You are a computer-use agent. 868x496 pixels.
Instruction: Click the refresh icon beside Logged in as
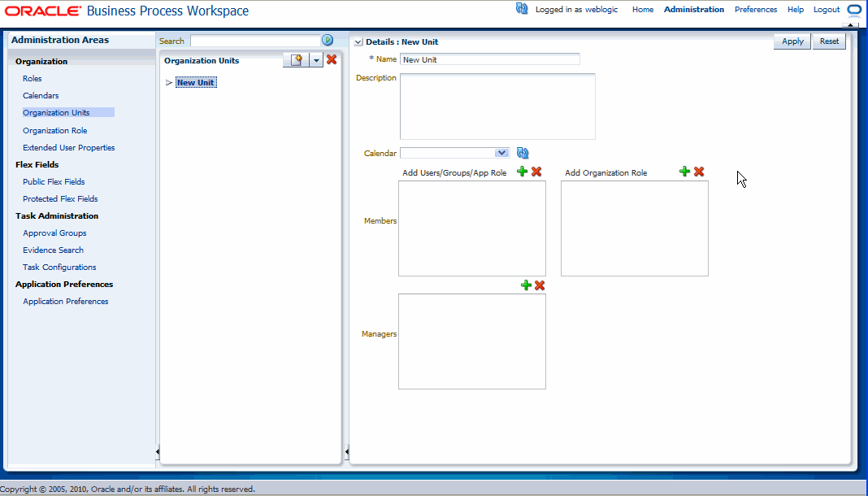coord(522,8)
